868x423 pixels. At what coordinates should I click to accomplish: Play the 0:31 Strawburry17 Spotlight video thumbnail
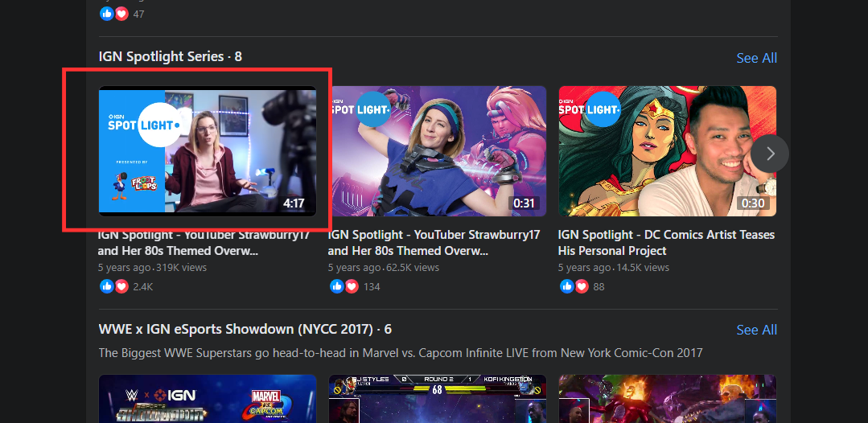438,150
